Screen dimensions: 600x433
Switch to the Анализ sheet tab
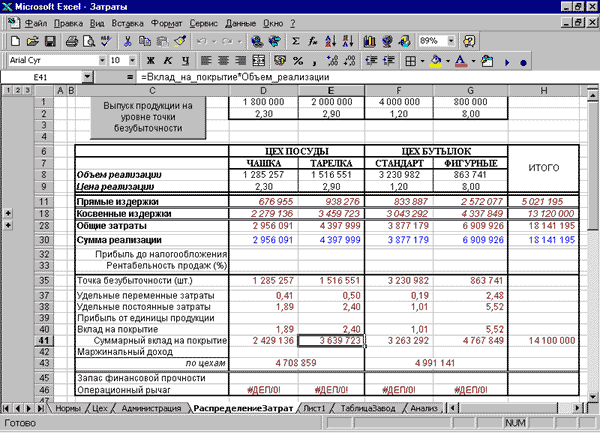click(x=424, y=408)
